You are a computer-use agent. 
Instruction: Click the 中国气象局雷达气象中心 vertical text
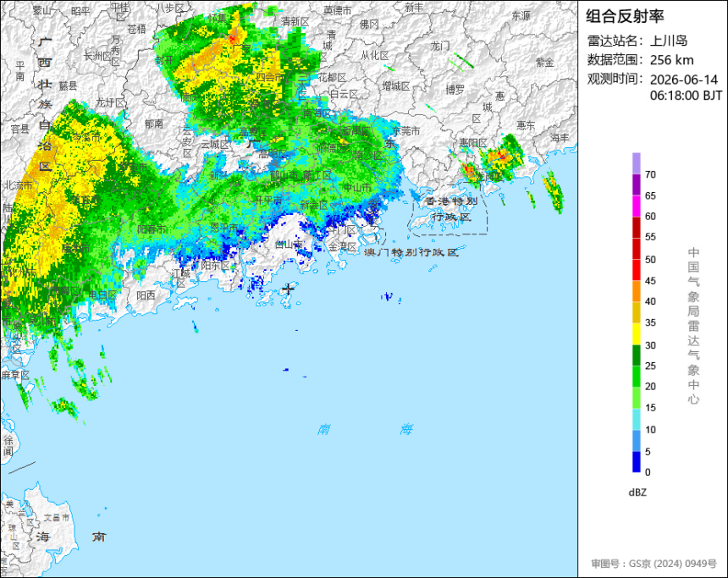(693, 326)
